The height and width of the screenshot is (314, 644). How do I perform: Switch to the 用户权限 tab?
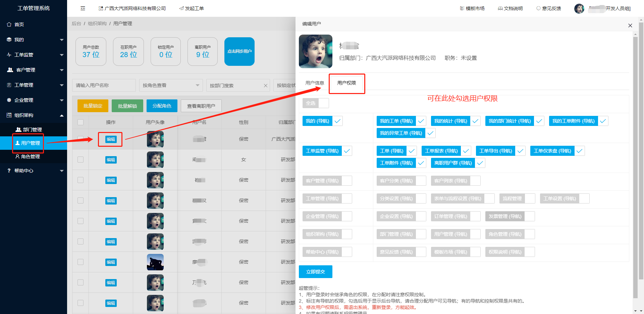(346, 83)
